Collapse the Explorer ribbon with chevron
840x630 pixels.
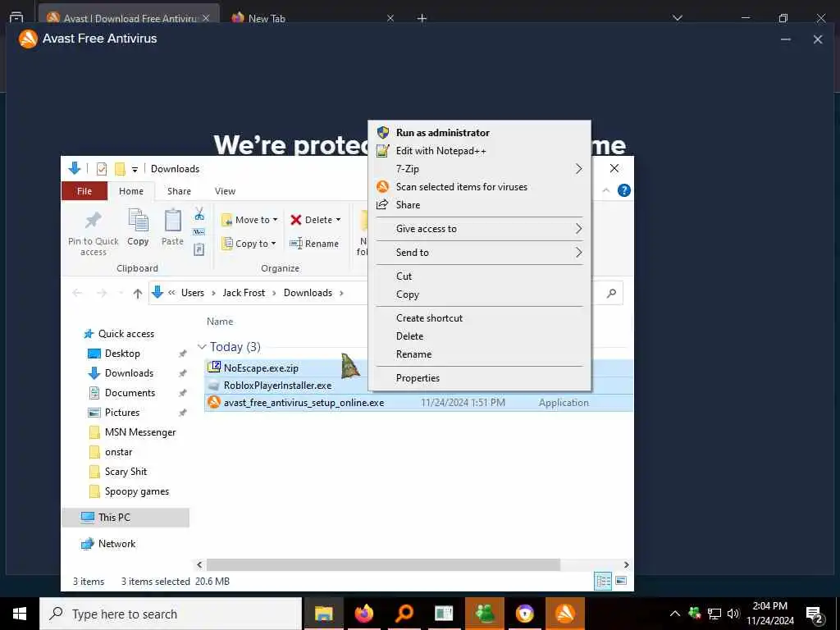[x=606, y=190]
